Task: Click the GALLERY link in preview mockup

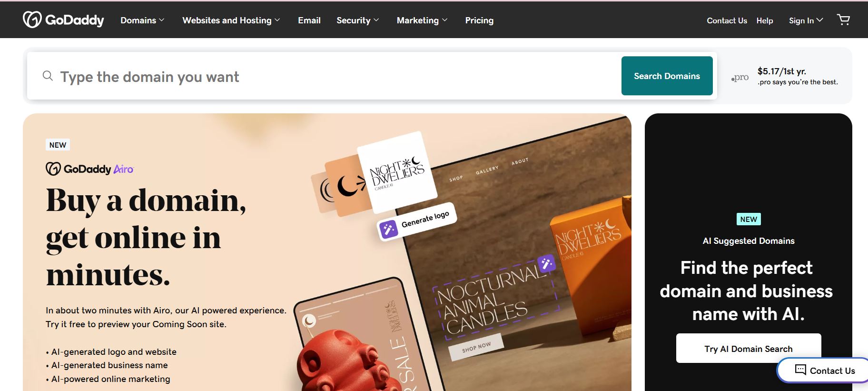Action: (x=487, y=170)
